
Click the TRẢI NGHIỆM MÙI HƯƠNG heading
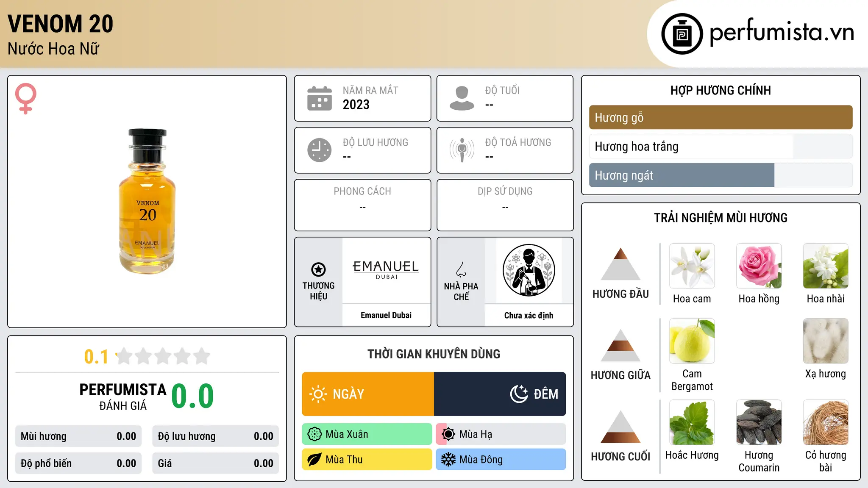(x=721, y=218)
